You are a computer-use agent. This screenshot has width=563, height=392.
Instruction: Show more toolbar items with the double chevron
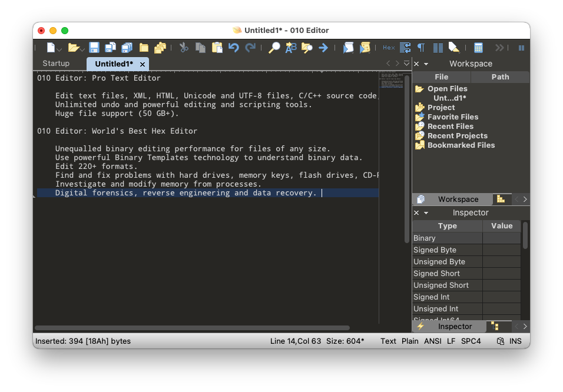(x=499, y=48)
